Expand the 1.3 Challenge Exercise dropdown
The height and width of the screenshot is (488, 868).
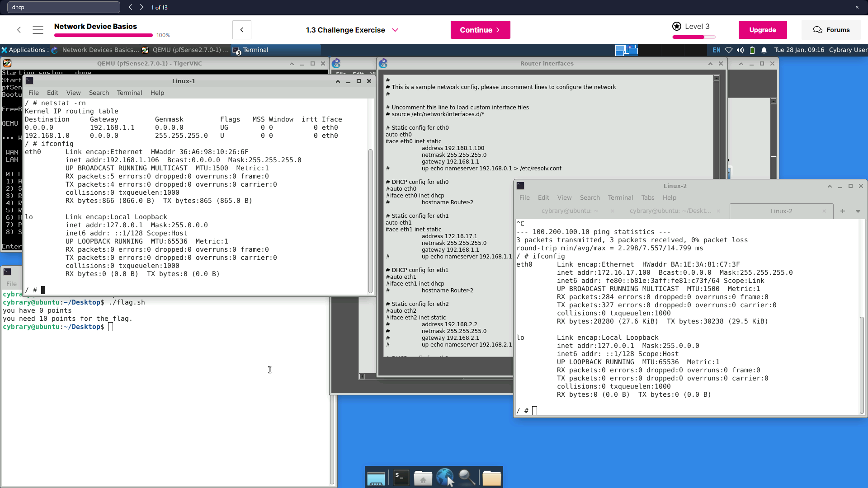click(x=395, y=30)
